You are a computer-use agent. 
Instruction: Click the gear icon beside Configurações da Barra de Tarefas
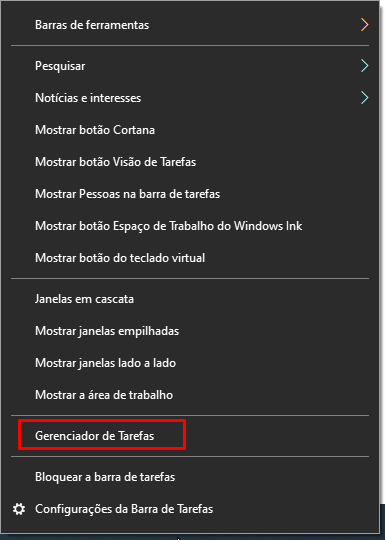point(19,509)
